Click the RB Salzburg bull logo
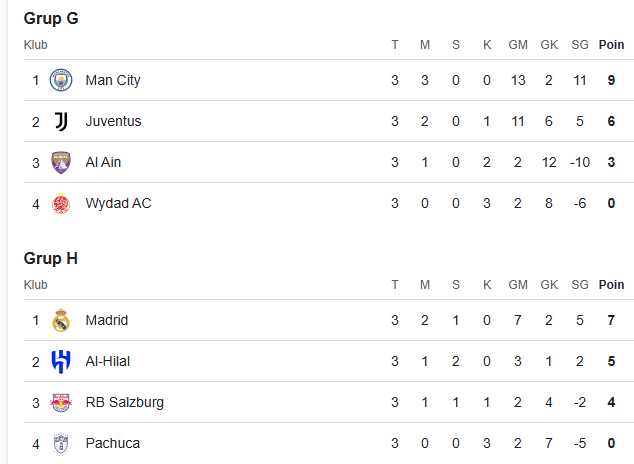This screenshot has width=634, height=464. (61, 403)
